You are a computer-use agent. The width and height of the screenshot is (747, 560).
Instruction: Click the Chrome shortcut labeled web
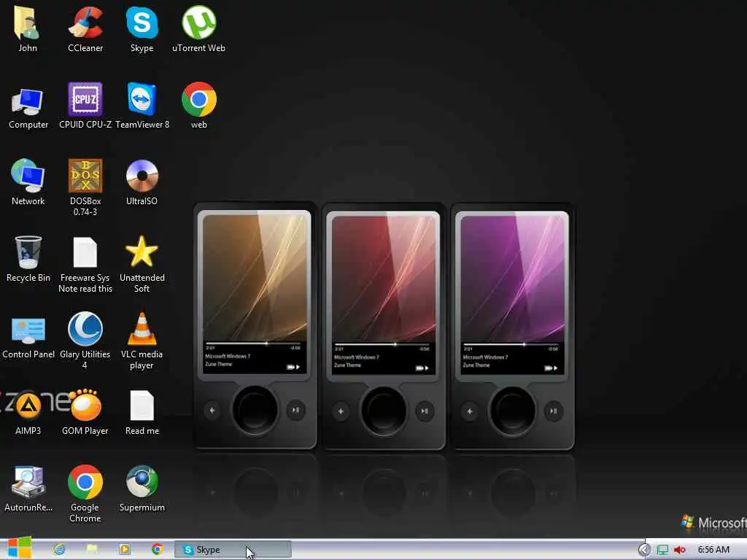(x=199, y=106)
